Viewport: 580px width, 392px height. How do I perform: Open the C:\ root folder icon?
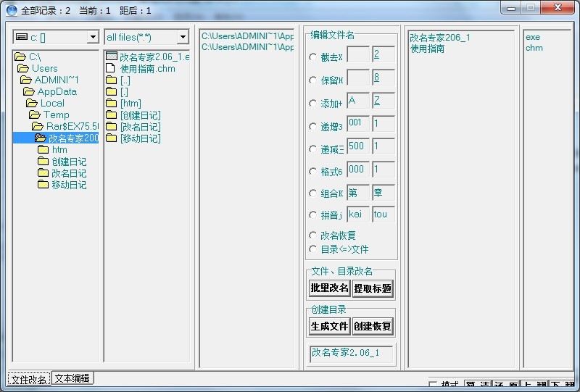pyautogui.click(x=20, y=57)
